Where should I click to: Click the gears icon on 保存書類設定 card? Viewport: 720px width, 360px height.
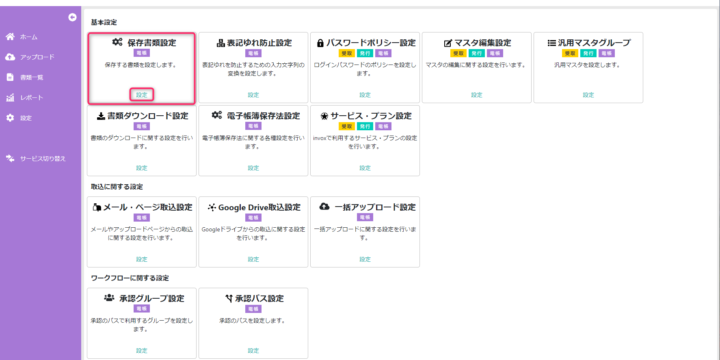coord(117,42)
